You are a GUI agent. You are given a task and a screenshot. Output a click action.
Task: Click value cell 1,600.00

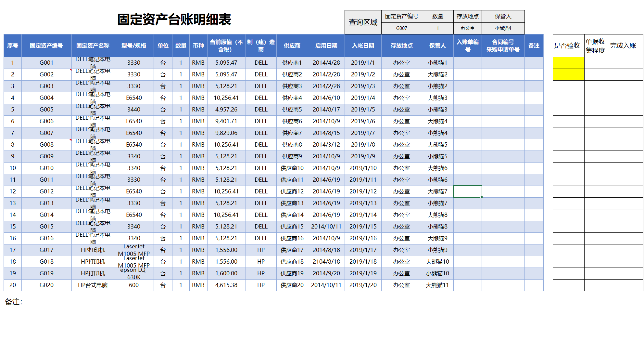226,273
